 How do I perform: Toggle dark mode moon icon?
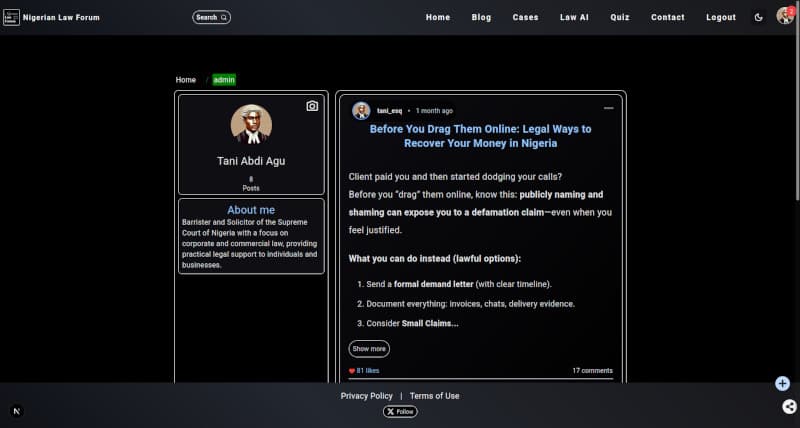click(x=758, y=17)
